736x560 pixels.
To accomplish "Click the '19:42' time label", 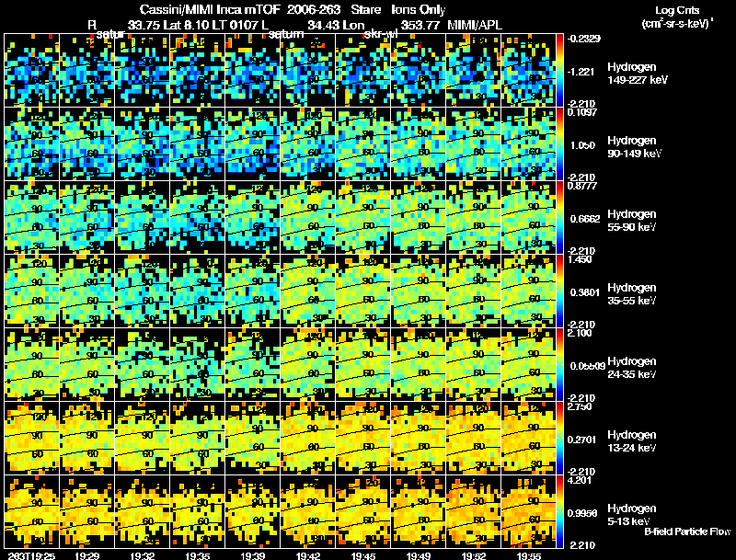I will coord(308,555).
